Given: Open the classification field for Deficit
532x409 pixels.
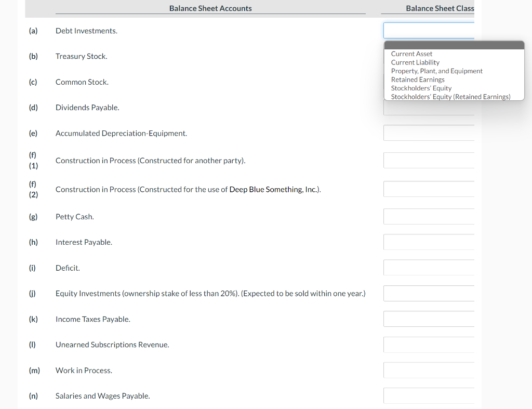Looking at the screenshot, I should [429, 267].
